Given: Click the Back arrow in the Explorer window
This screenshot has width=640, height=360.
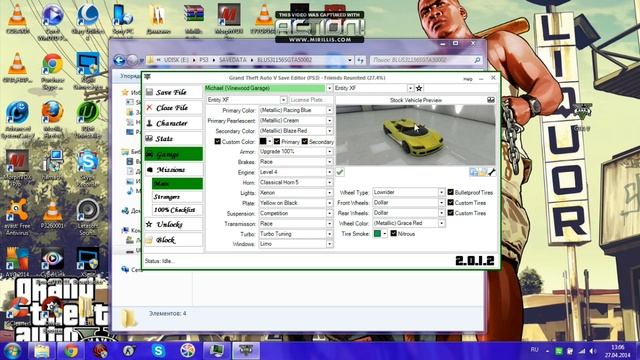Looking at the screenshot, I should pyautogui.click(x=119, y=60).
